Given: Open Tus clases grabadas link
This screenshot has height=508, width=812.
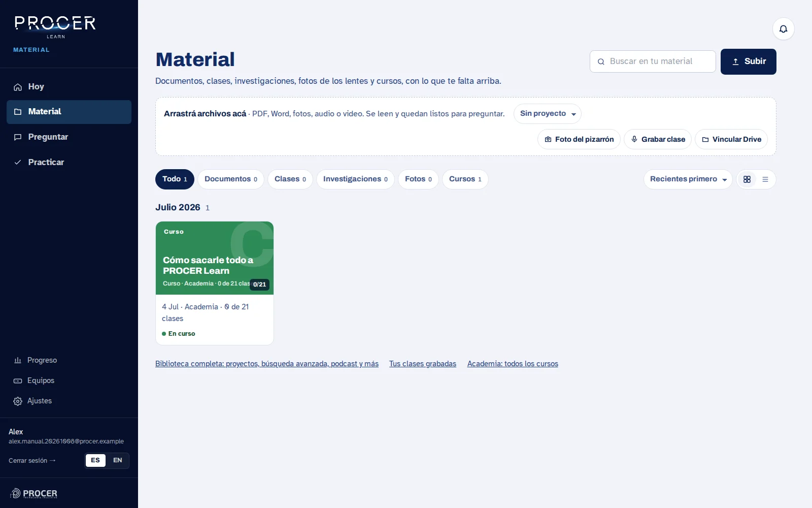Looking at the screenshot, I should click(x=423, y=364).
